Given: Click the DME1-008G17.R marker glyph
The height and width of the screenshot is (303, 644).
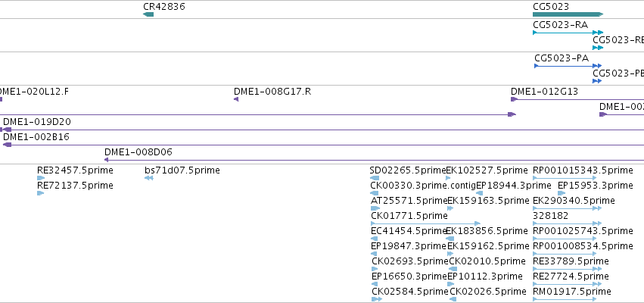Looking at the screenshot, I should (x=236, y=99).
